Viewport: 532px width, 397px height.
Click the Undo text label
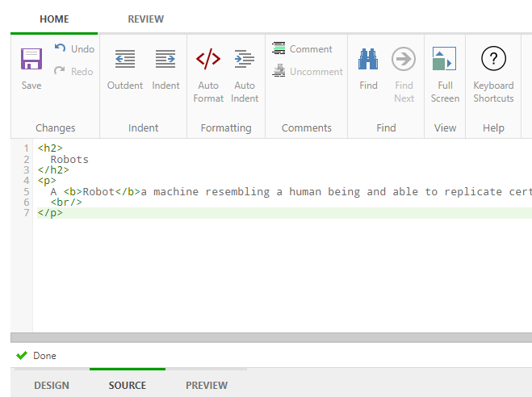[83, 49]
